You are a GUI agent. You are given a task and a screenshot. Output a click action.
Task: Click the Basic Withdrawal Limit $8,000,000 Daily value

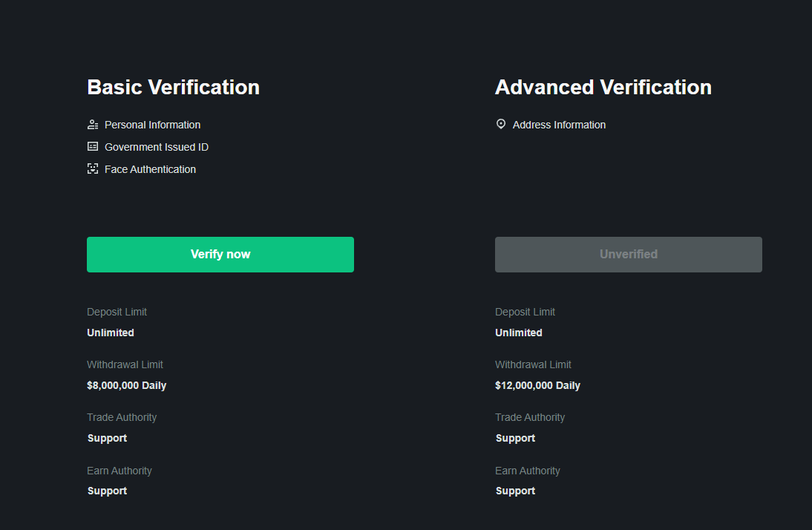126,385
